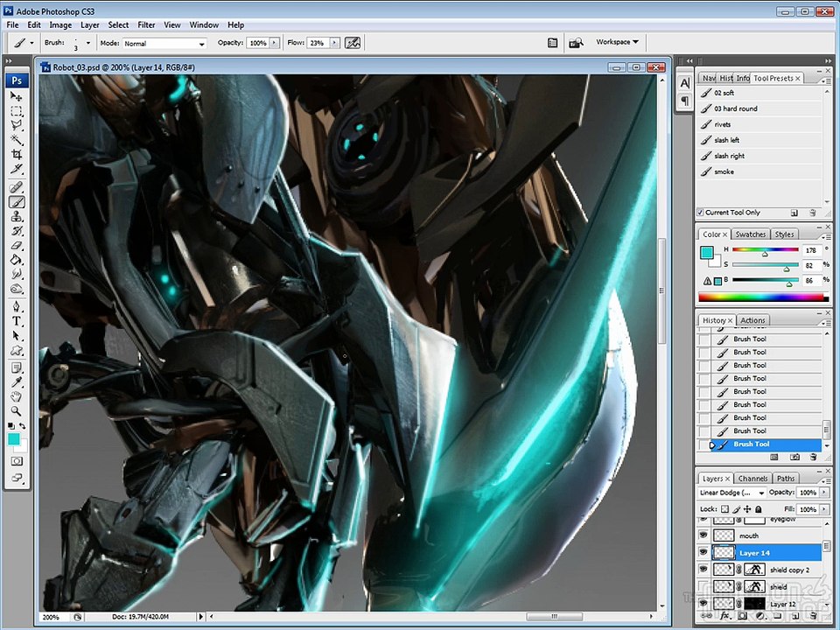This screenshot has width=840, height=630.
Task: Select the Eyedropper tool
Action: tap(17, 382)
